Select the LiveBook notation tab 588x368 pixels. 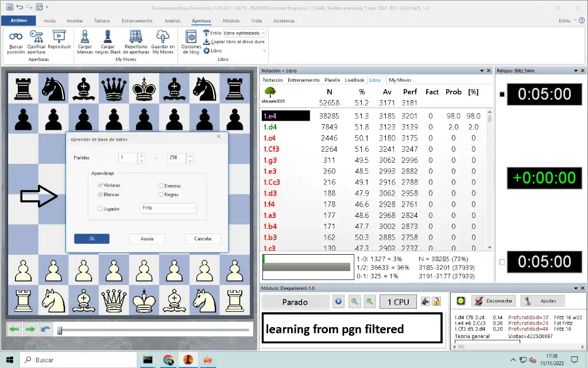tap(354, 80)
